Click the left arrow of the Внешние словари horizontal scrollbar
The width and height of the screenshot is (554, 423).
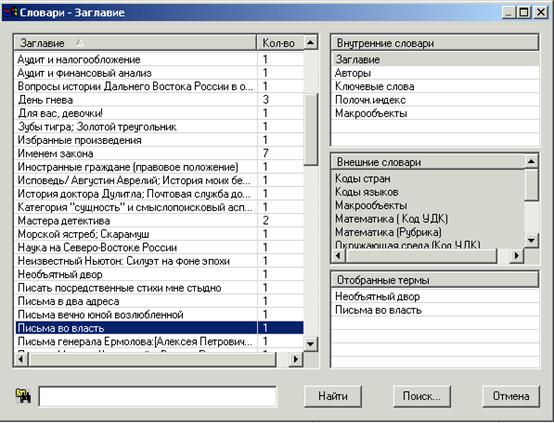(x=339, y=255)
